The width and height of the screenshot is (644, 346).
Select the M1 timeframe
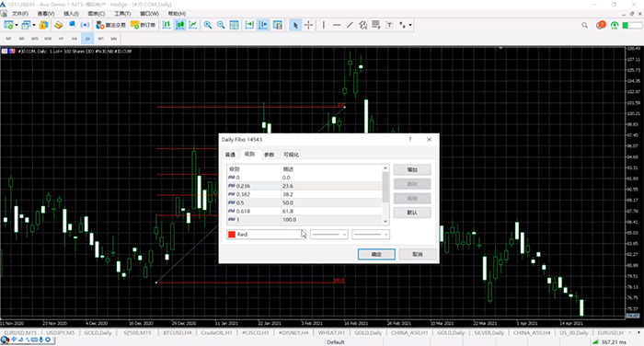pos(8,39)
